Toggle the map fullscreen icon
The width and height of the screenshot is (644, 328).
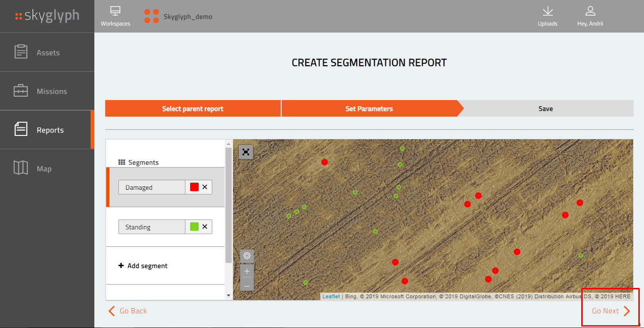tap(246, 152)
